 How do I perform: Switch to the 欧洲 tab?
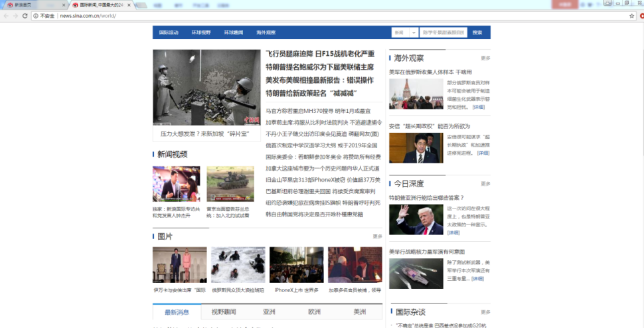pos(314,312)
